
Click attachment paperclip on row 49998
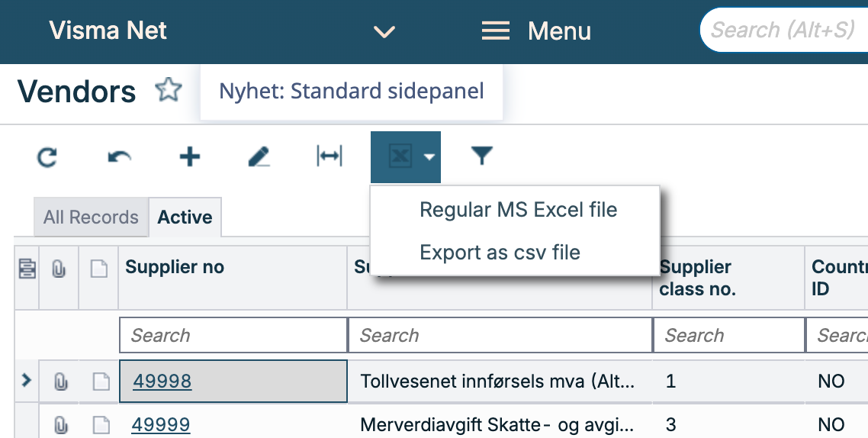tap(59, 381)
